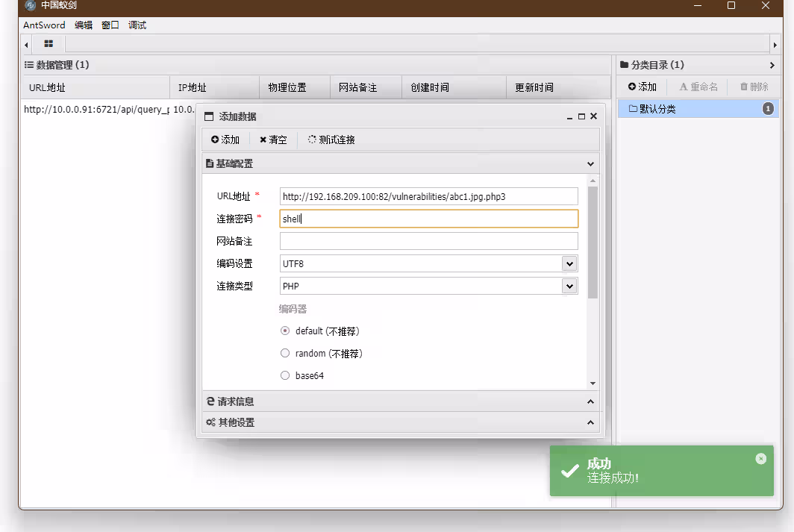Screen dimensions: 794x532
Task: Click the URL地址 input field
Action: pyautogui.click(x=428, y=196)
